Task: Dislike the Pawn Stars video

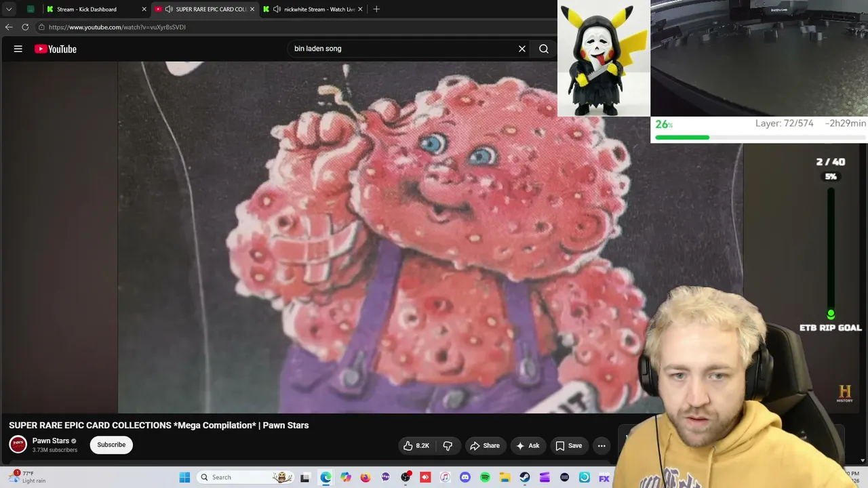Action: pos(448,445)
